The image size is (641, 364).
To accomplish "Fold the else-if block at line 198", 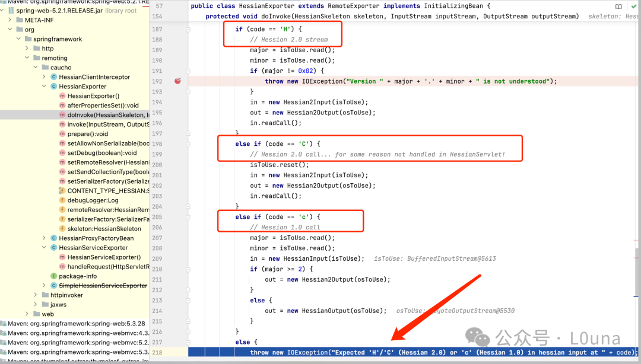I will point(188,144).
